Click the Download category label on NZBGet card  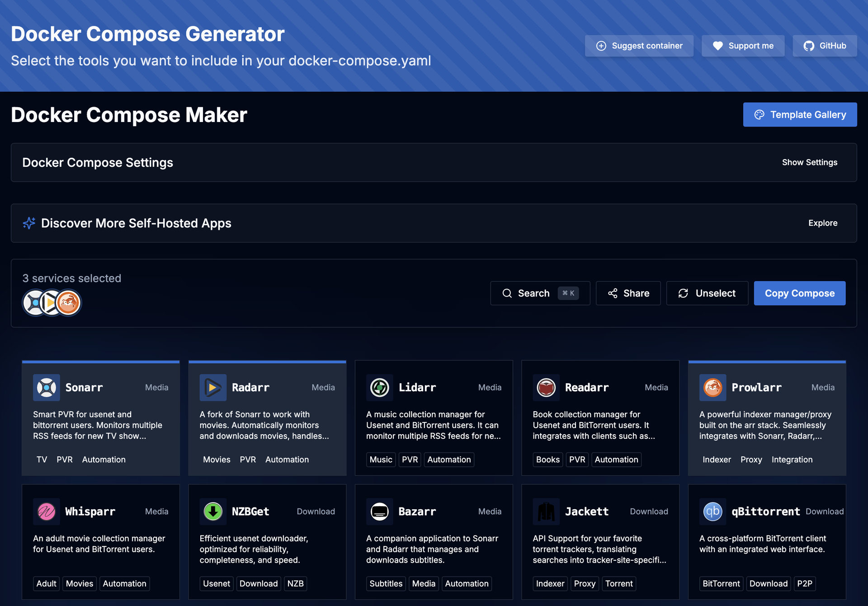(x=316, y=512)
